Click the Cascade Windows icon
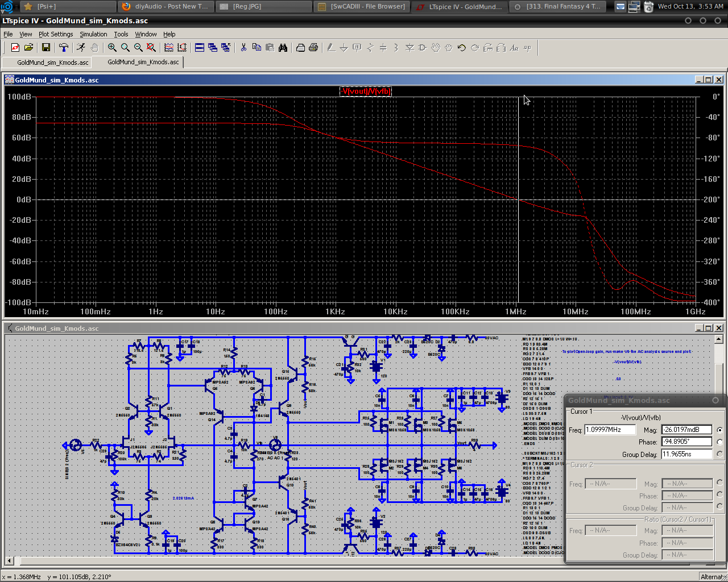728x582 pixels. (213, 48)
